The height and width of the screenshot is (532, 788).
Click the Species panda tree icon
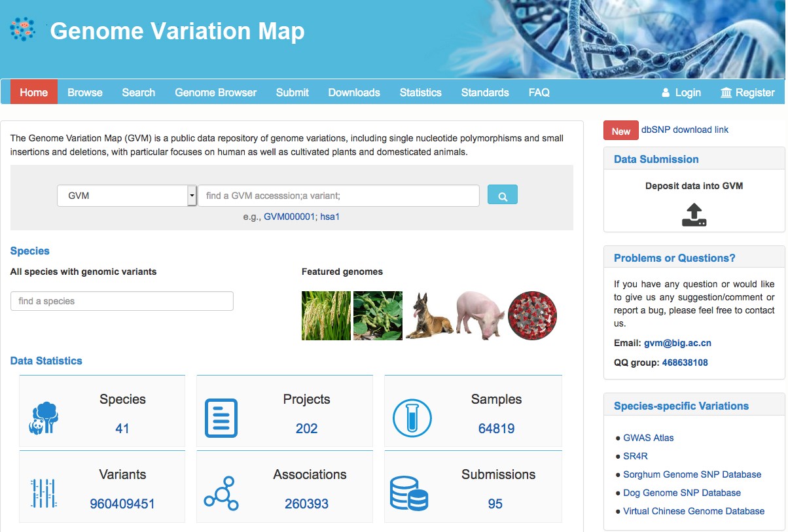click(x=44, y=418)
